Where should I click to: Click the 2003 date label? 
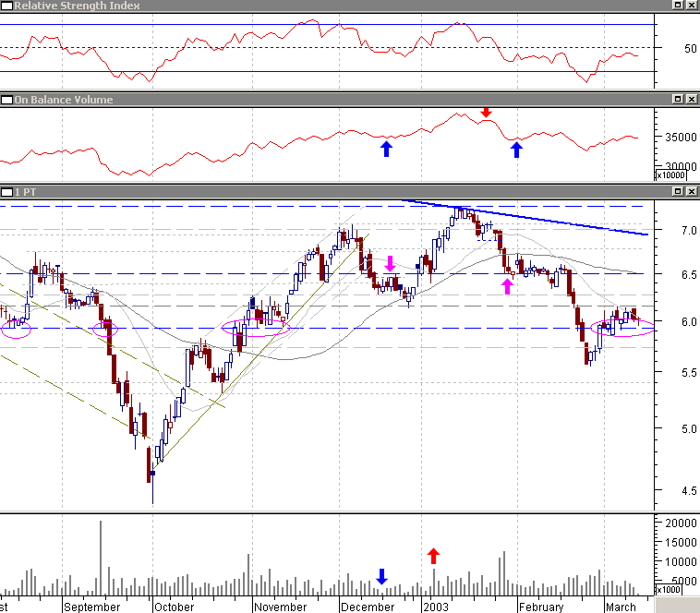click(436, 607)
